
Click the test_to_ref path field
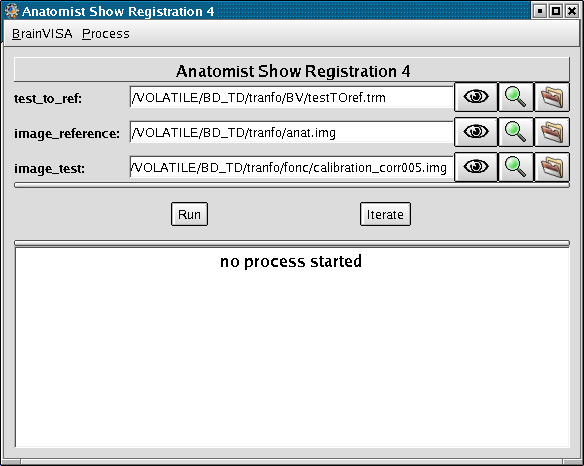point(291,97)
